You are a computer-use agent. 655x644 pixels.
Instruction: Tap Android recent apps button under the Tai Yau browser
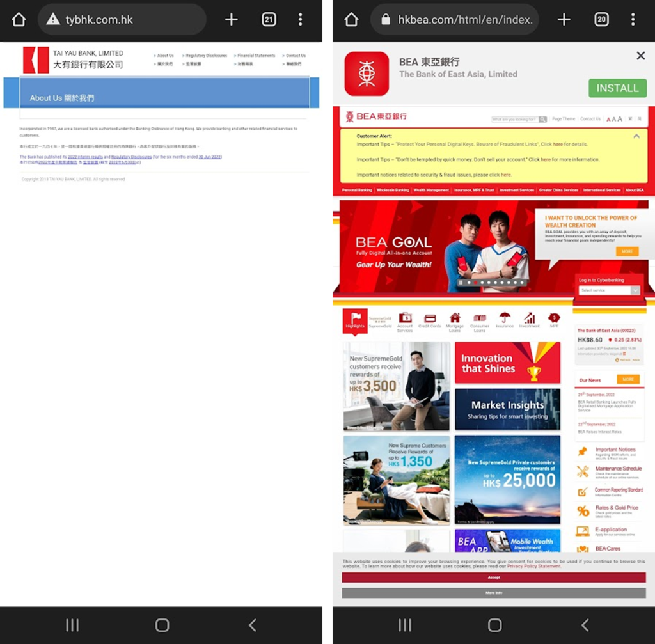72,625
